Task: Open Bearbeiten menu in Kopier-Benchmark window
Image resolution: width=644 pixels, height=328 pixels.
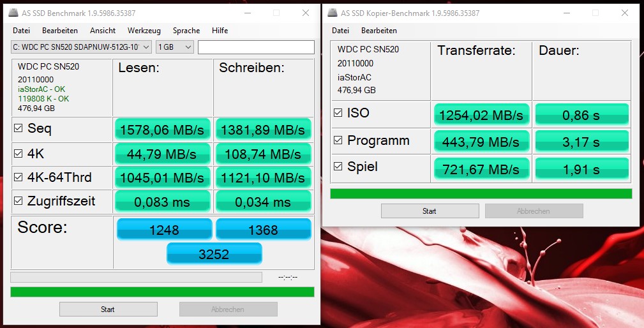Action: pyautogui.click(x=379, y=31)
